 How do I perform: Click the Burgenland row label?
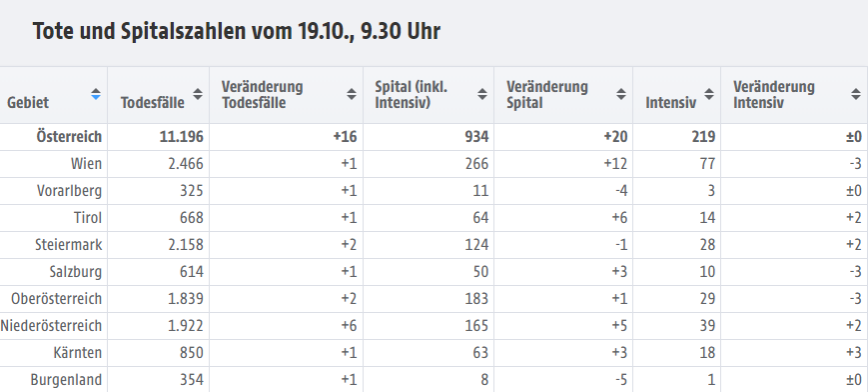pyautogui.click(x=67, y=380)
